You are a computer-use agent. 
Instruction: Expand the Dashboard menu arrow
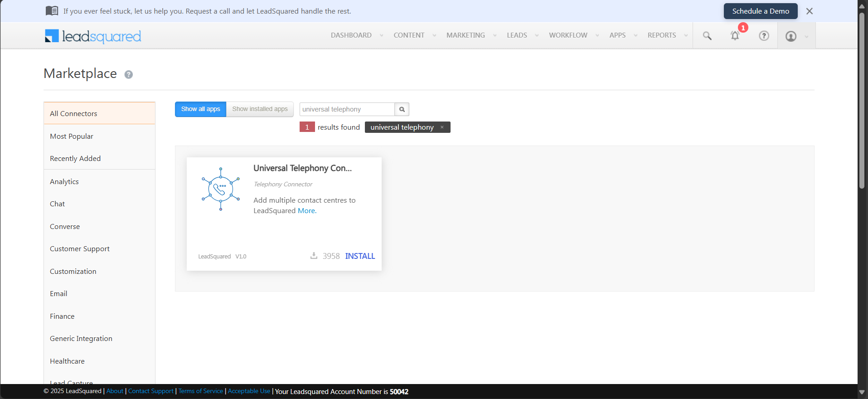[x=382, y=35]
